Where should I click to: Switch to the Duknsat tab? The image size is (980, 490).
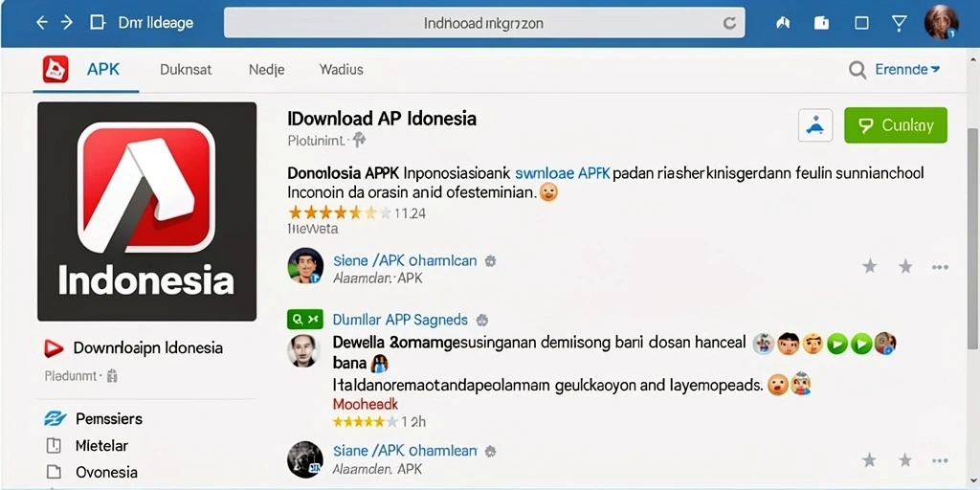186,69
